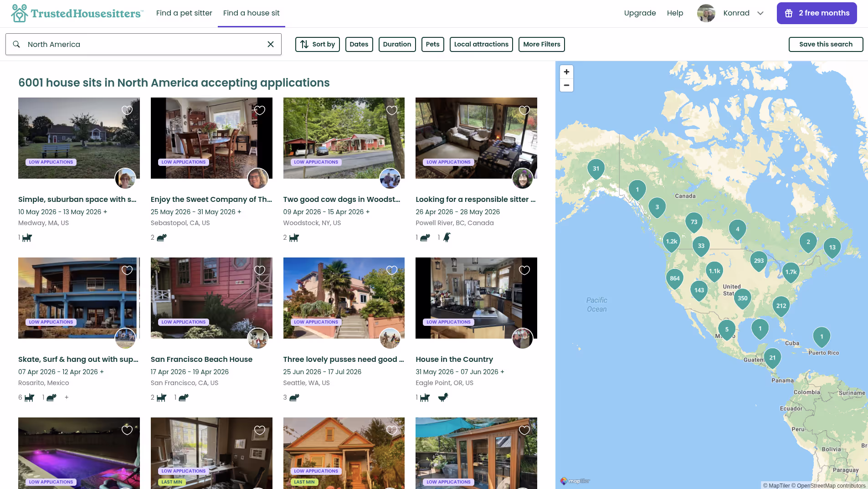
Task: Open Looking for a responsible sitter listing
Action: click(476, 200)
